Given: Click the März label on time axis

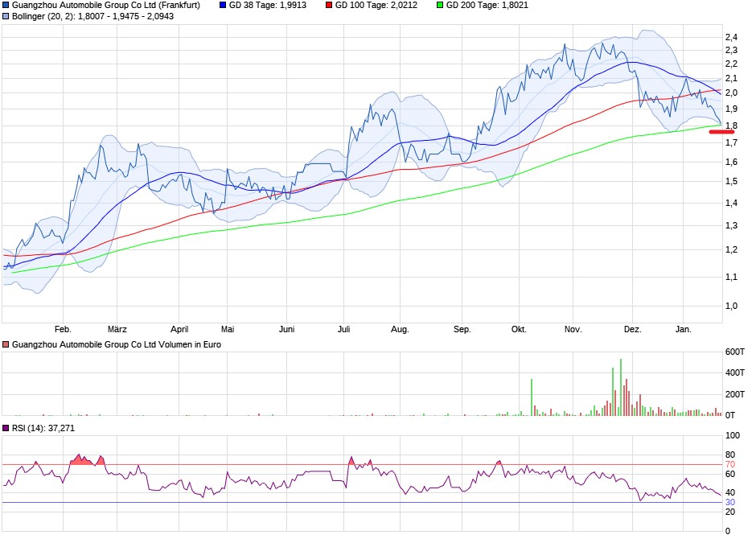Looking at the screenshot, I should point(117,329).
